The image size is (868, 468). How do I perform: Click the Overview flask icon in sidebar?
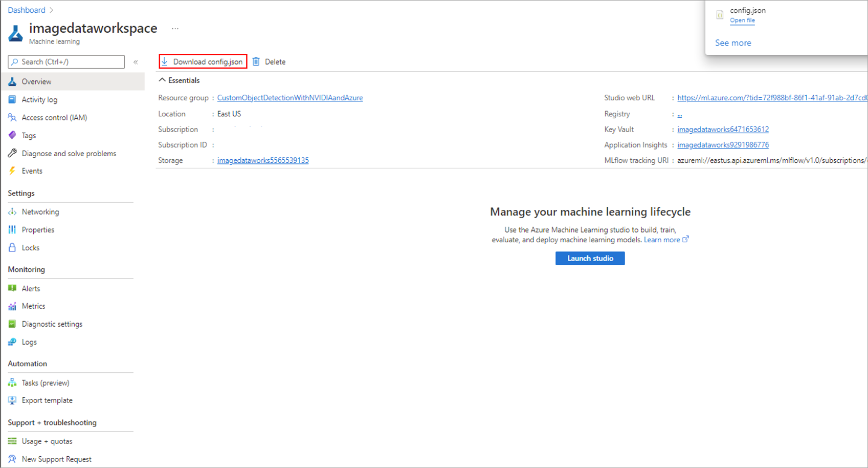point(12,81)
